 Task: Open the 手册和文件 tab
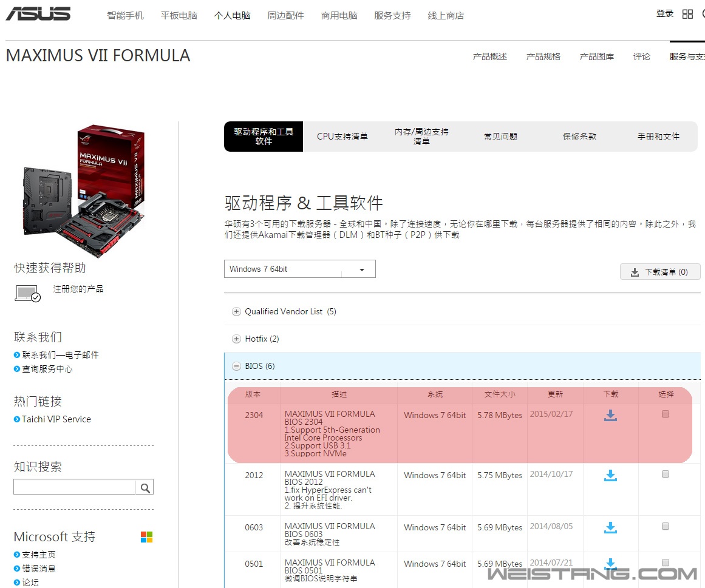pos(658,137)
